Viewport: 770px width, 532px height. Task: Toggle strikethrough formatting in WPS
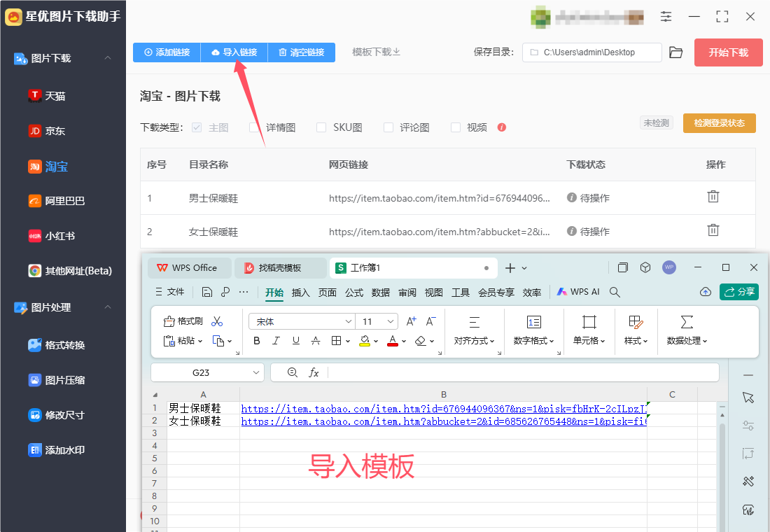click(x=316, y=341)
